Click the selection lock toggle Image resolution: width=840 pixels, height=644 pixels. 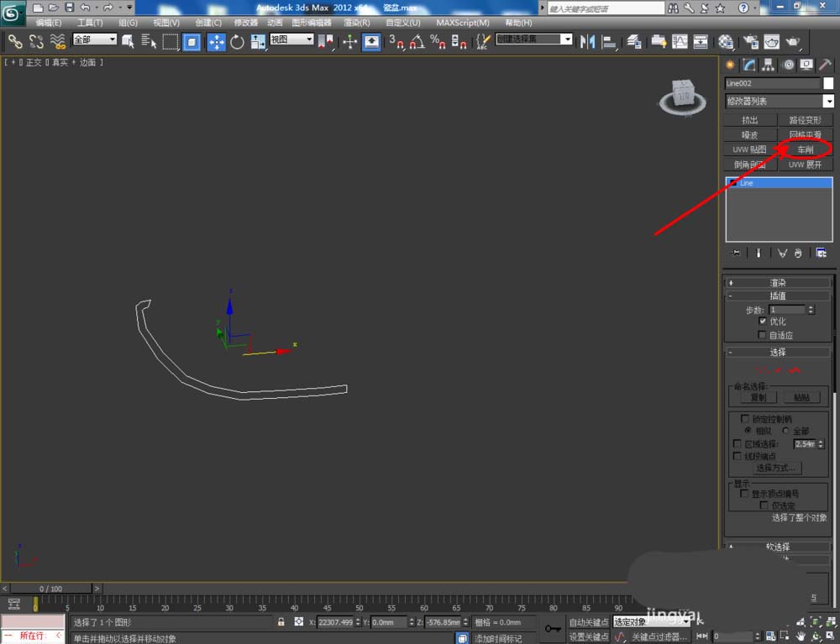(x=281, y=622)
